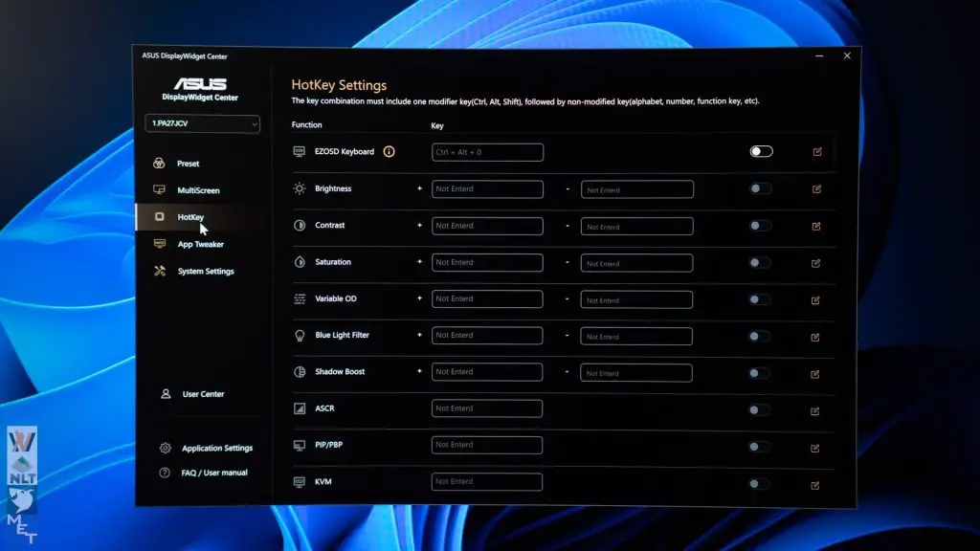Click the Contrast minus key field
The height and width of the screenshot is (551, 980).
click(x=636, y=226)
